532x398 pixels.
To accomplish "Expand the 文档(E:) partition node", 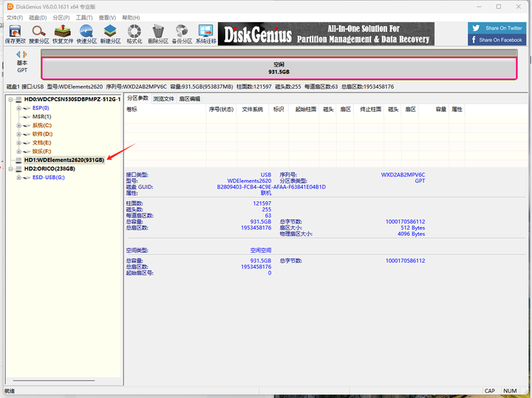I will (x=18, y=143).
